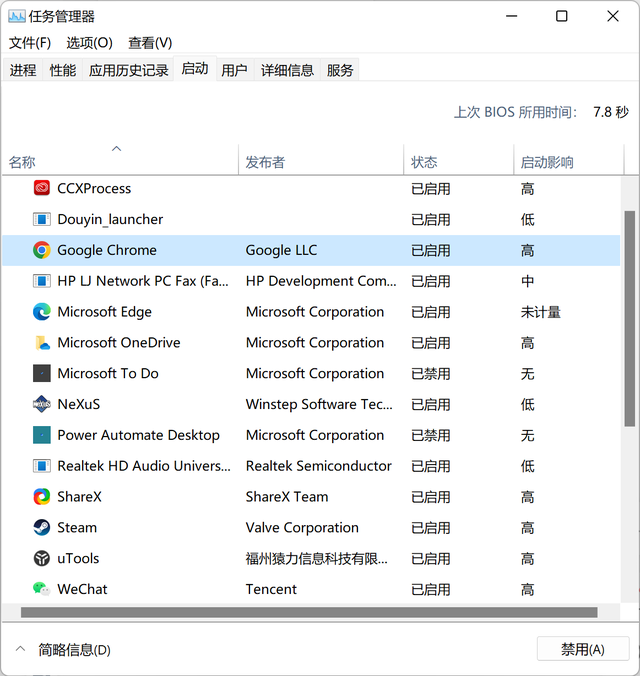Image resolution: width=640 pixels, height=676 pixels.
Task: Sort by the 状态 column header
Action: click(458, 160)
